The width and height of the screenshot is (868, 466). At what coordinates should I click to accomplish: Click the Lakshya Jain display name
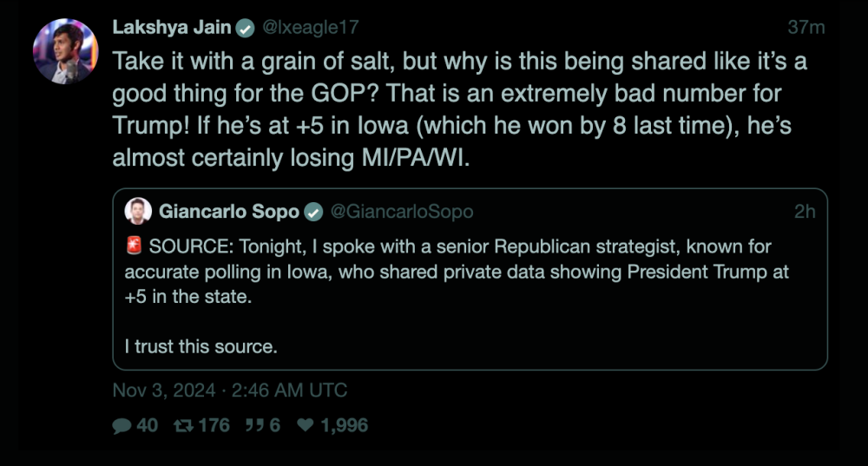coord(172,28)
